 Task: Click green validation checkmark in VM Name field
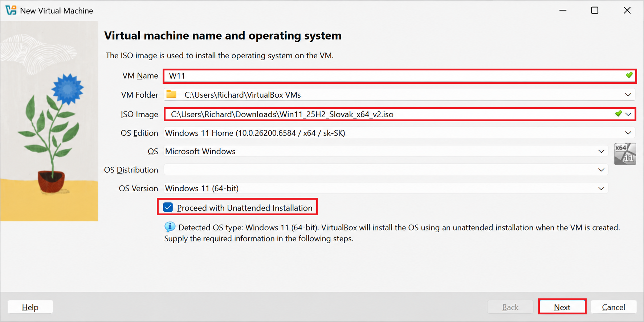tap(629, 75)
